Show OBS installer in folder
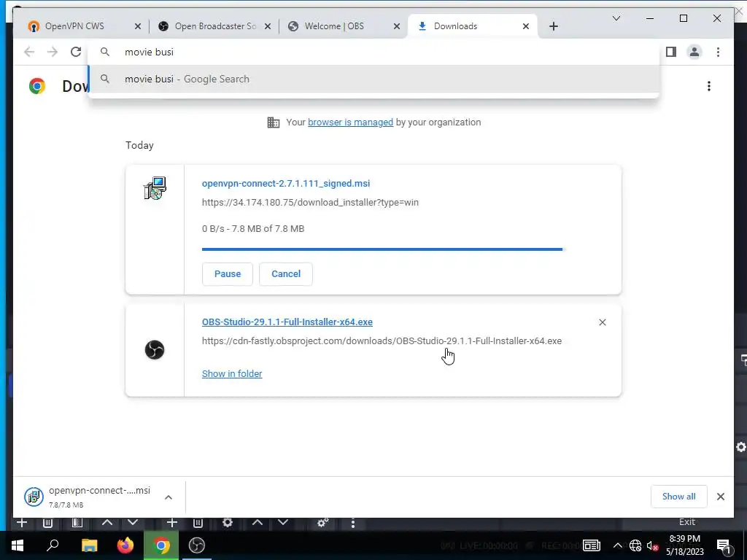 tap(232, 374)
